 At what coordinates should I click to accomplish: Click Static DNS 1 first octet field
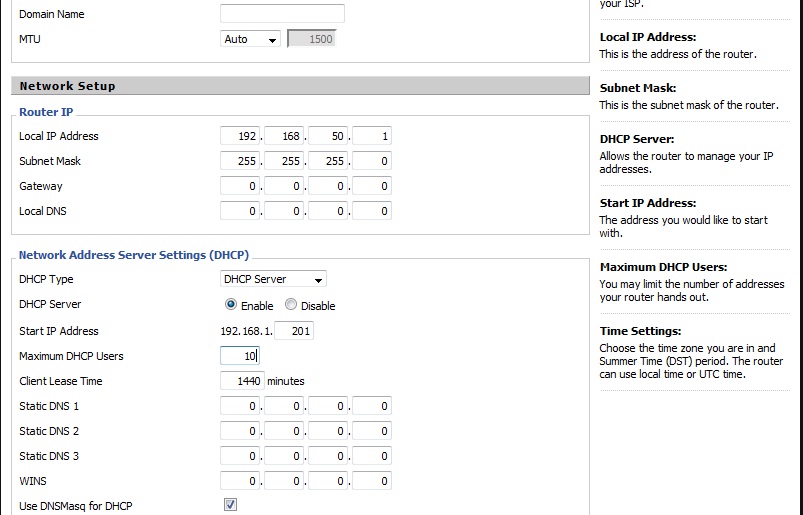tap(240, 406)
